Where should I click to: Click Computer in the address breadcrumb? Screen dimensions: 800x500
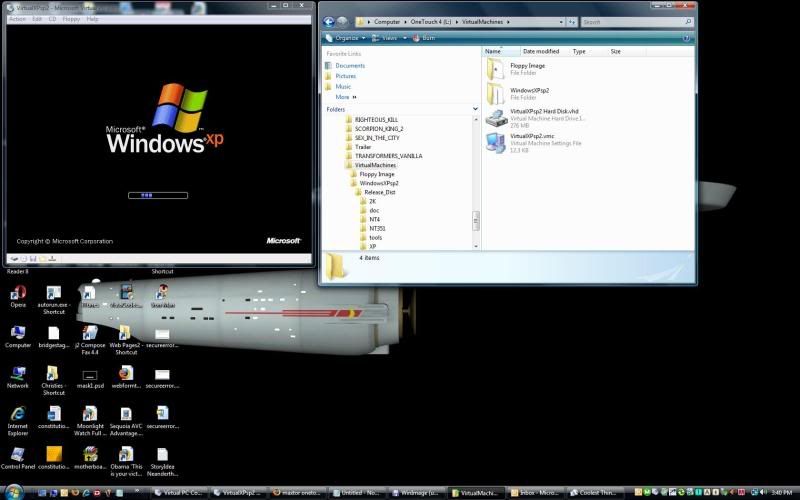pos(387,22)
